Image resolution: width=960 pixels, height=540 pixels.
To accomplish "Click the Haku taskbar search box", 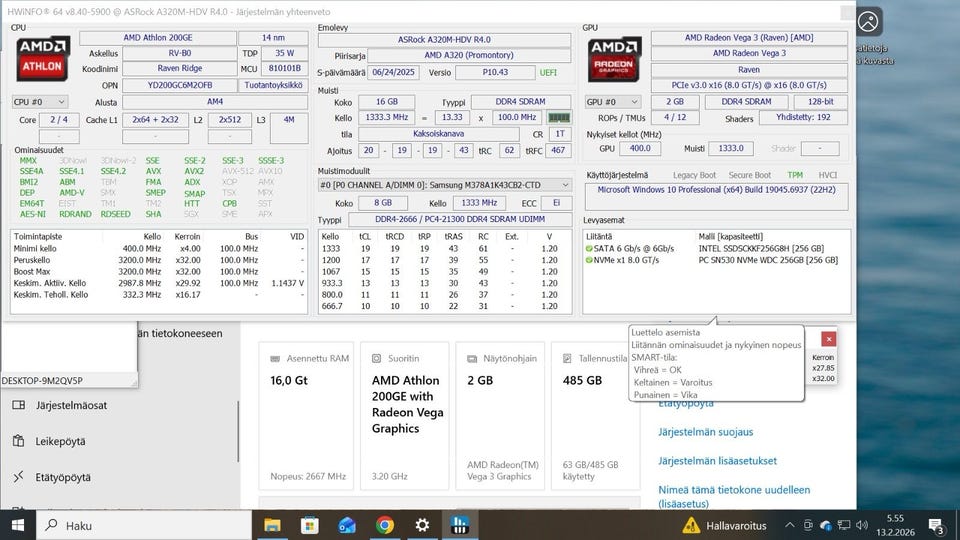I will 140,524.
